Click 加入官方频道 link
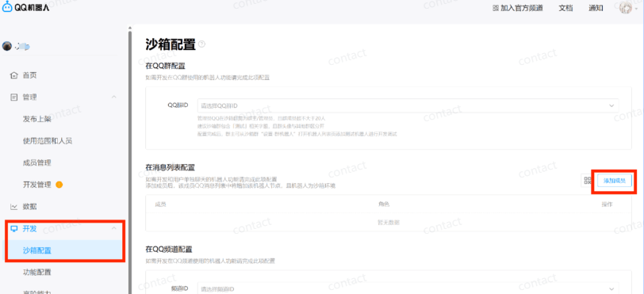644x294 pixels. [522, 8]
